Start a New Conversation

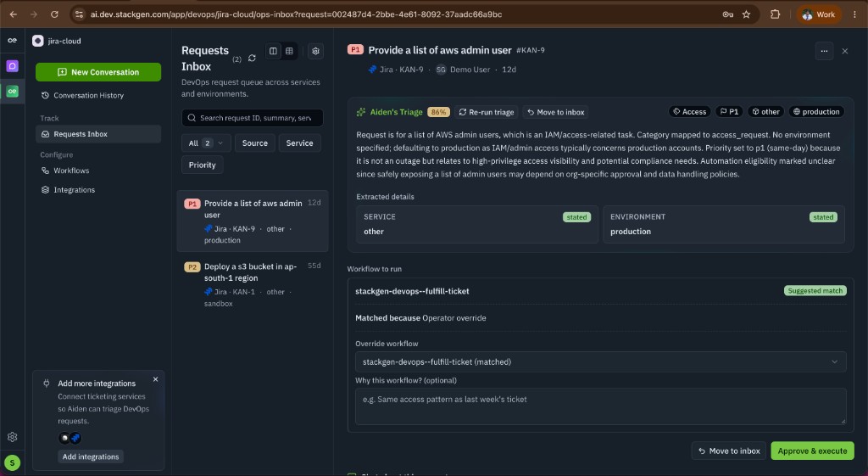pyautogui.click(x=98, y=72)
